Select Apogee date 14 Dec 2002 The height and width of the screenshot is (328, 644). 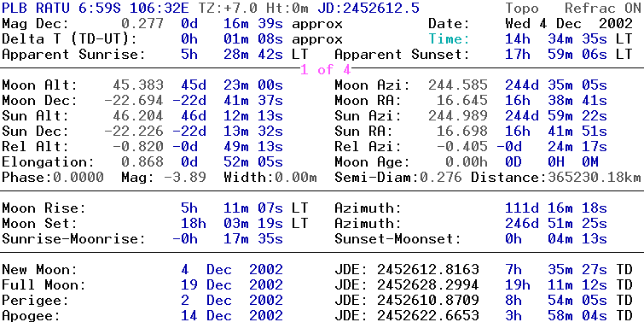pyautogui.click(x=232, y=316)
